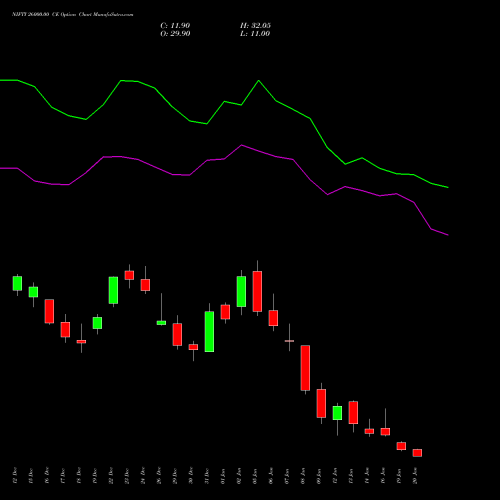Select the tall green candle above 31 Dec
The width and height of the screenshot is (500, 500).
[209, 331]
